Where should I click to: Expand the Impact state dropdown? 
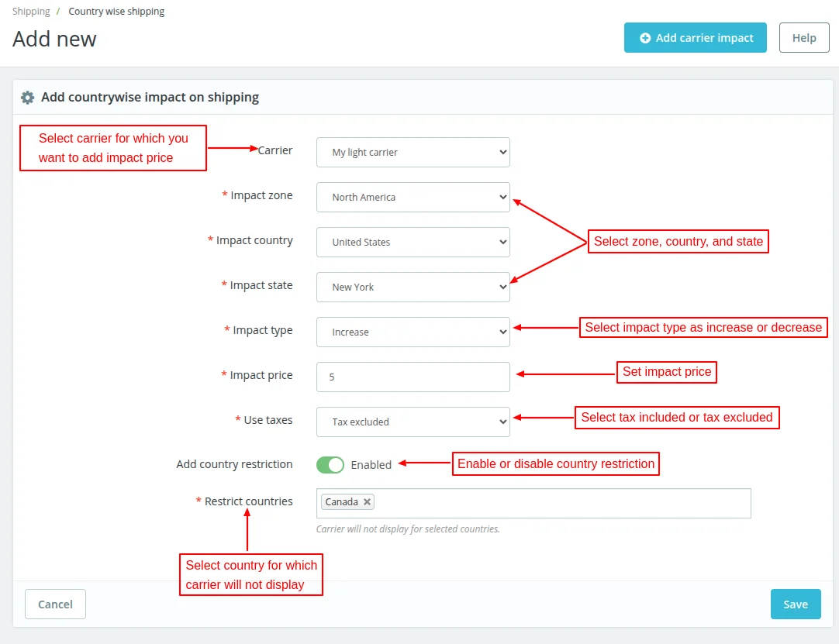[413, 288]
